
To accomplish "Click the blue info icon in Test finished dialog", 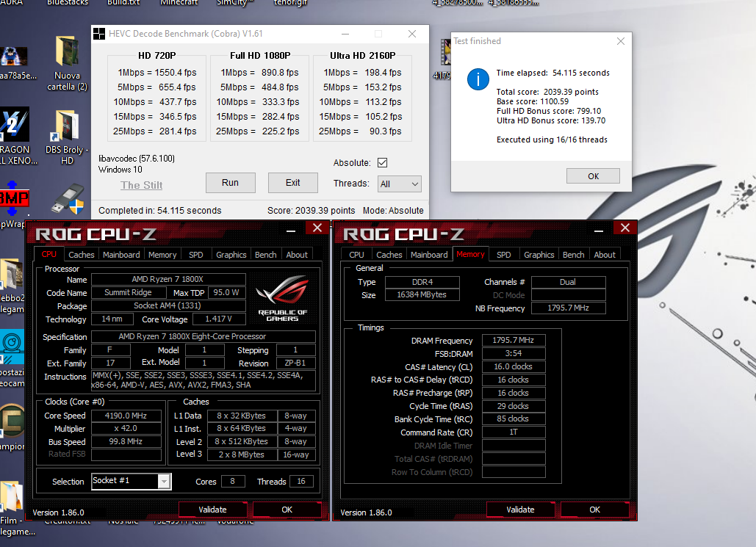I will (478, 79).
